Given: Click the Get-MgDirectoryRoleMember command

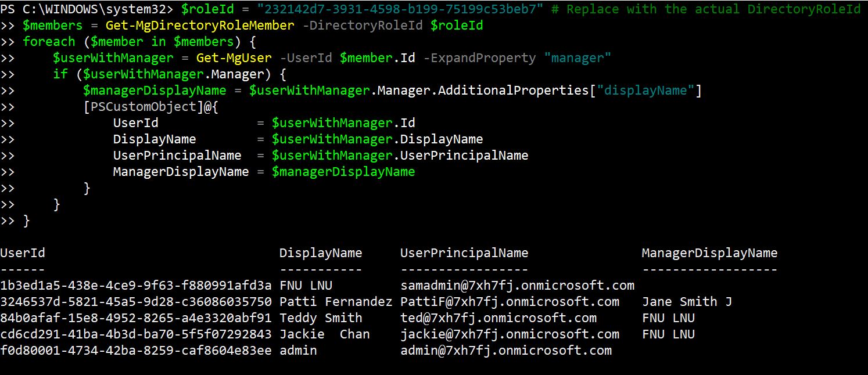Looking at the screenshot, I should (196, 26).
